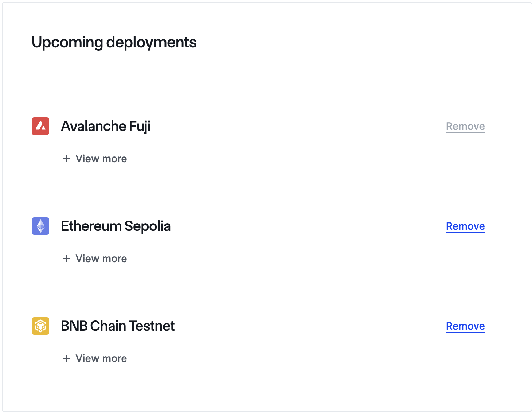Click the Upcoming deployments heading

114,42
